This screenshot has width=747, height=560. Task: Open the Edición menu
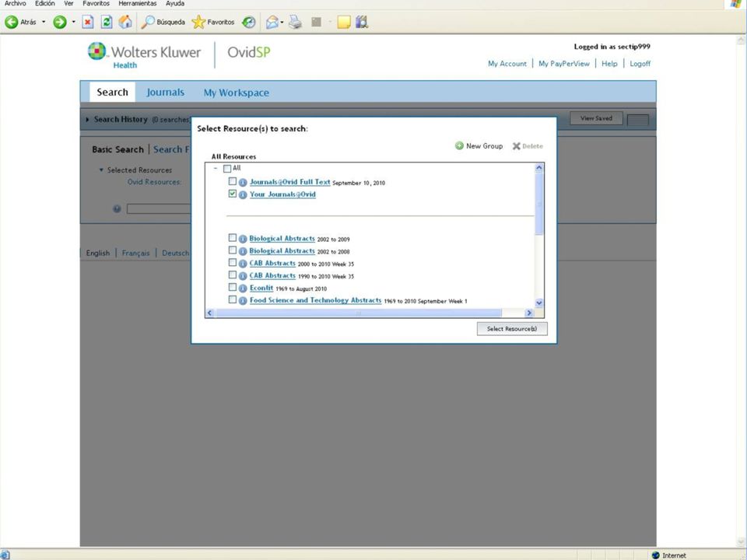45,3
